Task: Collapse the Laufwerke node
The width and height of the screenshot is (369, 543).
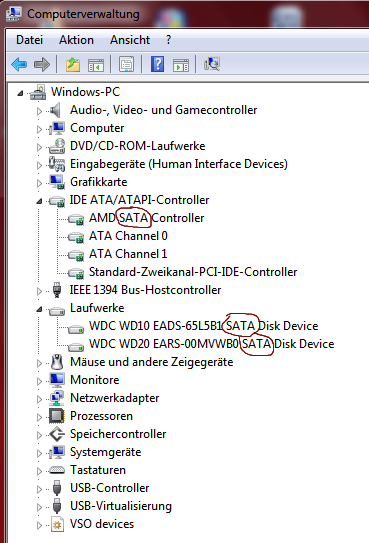Action: pyautogui.click(x=39, y=309)
